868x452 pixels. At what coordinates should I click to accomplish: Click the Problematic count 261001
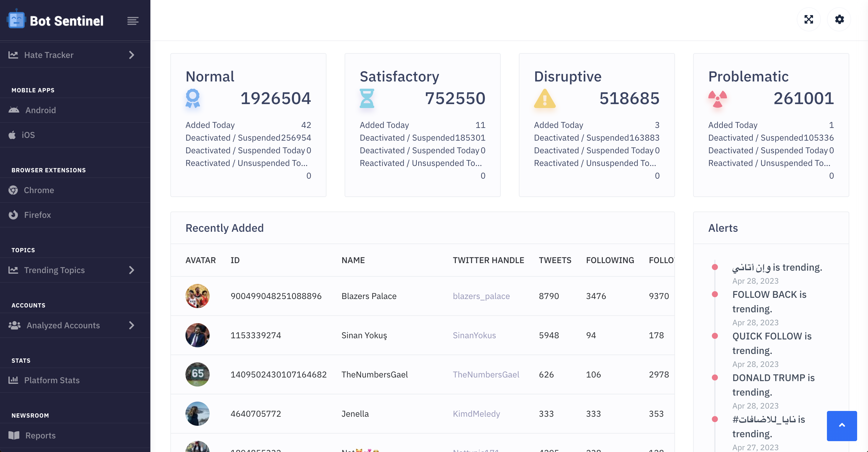click(x=804, y=98)
